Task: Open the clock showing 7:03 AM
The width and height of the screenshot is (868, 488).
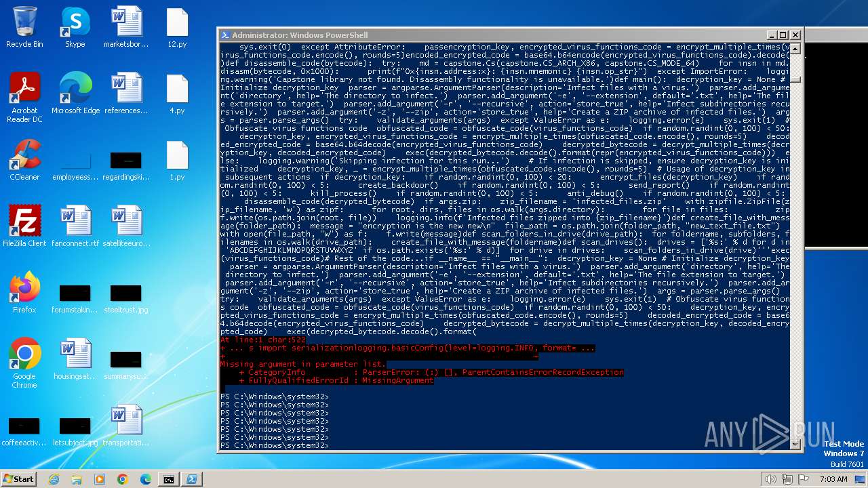Action: pyautogui.click(x=833, y=479)
